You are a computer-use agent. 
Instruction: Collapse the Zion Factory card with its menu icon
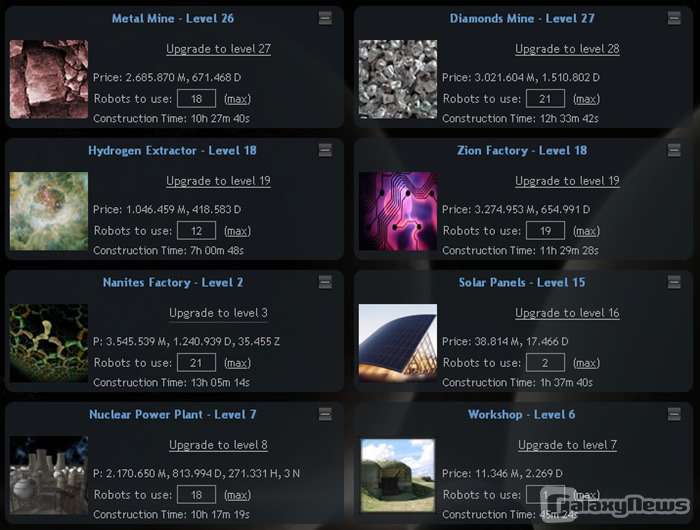pyautogui.click(x=674, y=150)
